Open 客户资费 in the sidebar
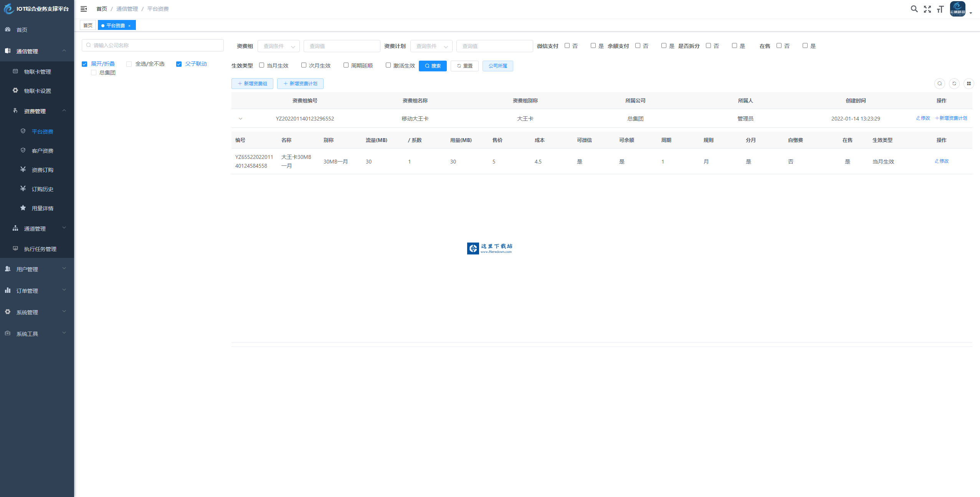Viewport: 980px width, 497px height. click(42, 151)
